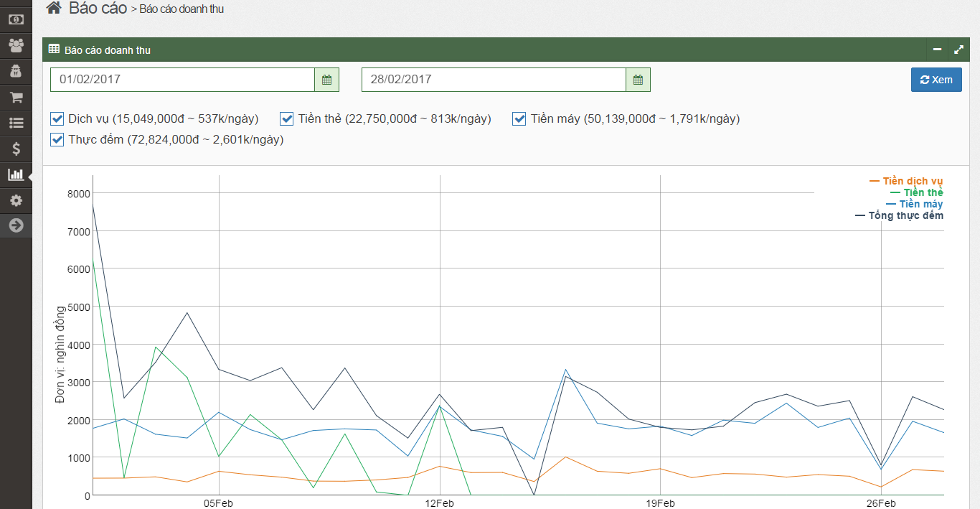Open the start date calendar picker

[326, 80]
